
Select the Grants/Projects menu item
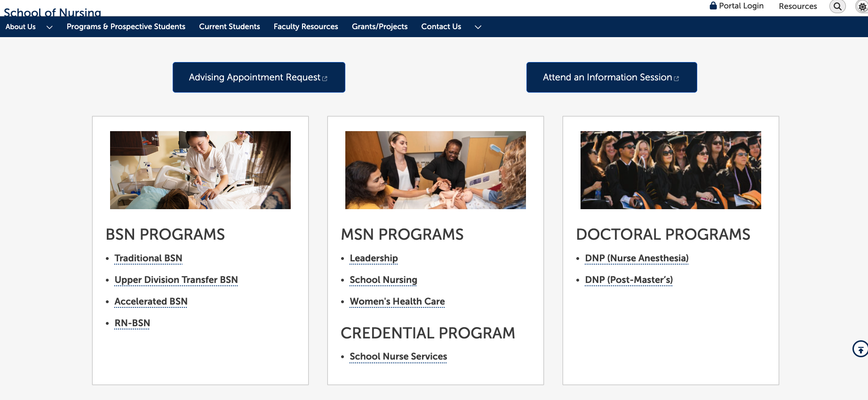click(x=380, y=27)
